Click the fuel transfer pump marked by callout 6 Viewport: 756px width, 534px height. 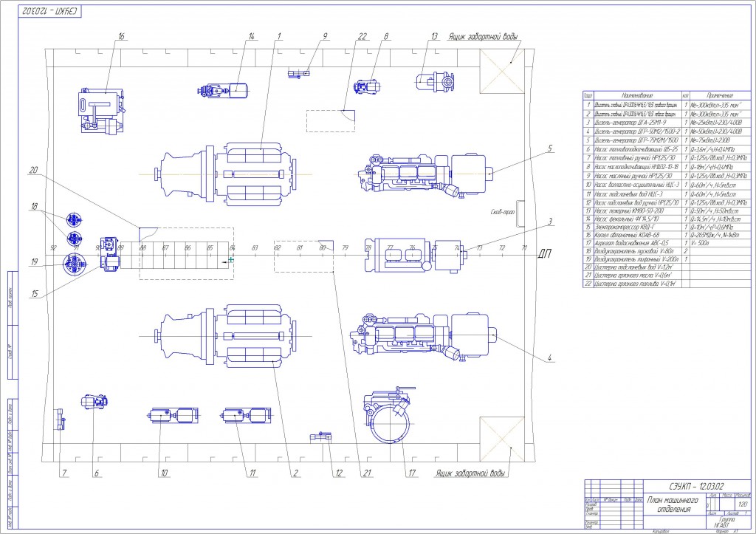click(x=94, y=401)
